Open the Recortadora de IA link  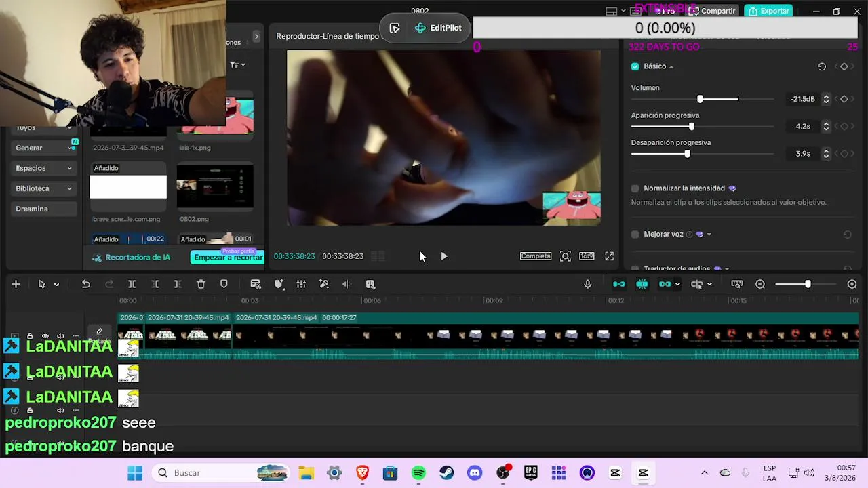(131, 258)
